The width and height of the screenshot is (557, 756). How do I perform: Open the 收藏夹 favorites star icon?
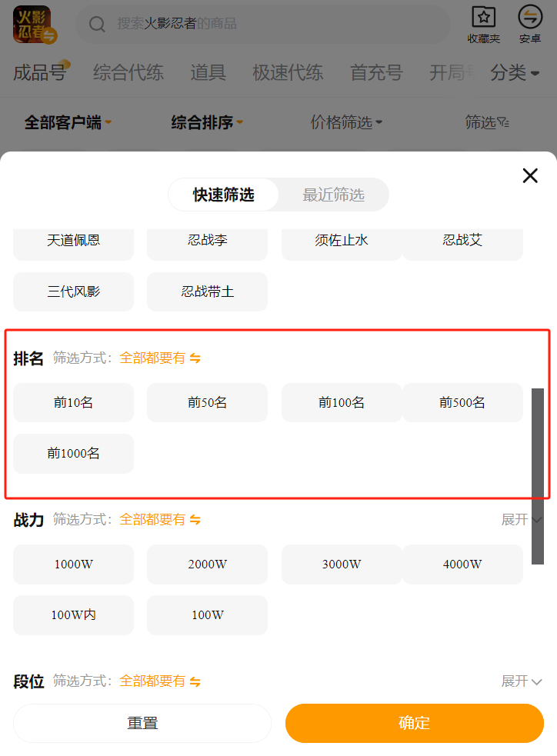coord(483,18)
